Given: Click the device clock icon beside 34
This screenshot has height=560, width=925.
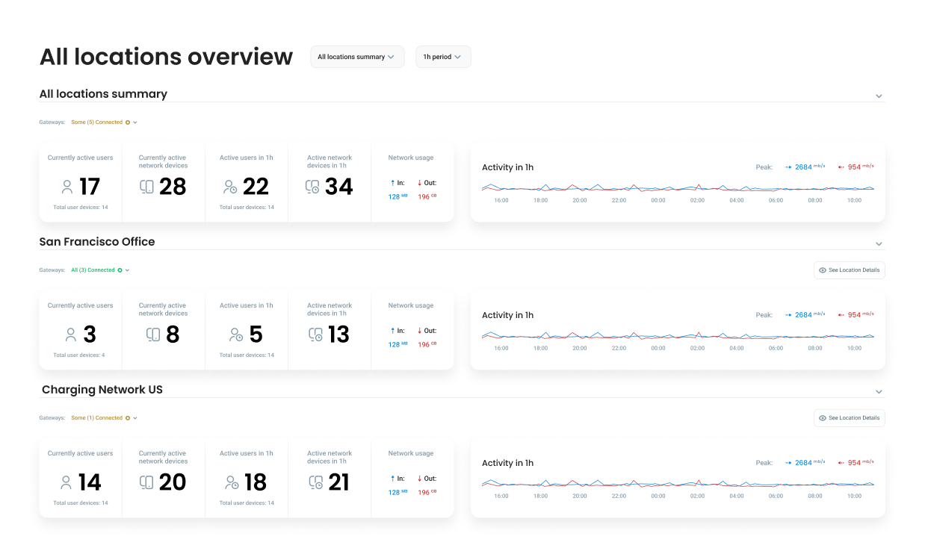Looking at the screenshot, I should (313, 187).
